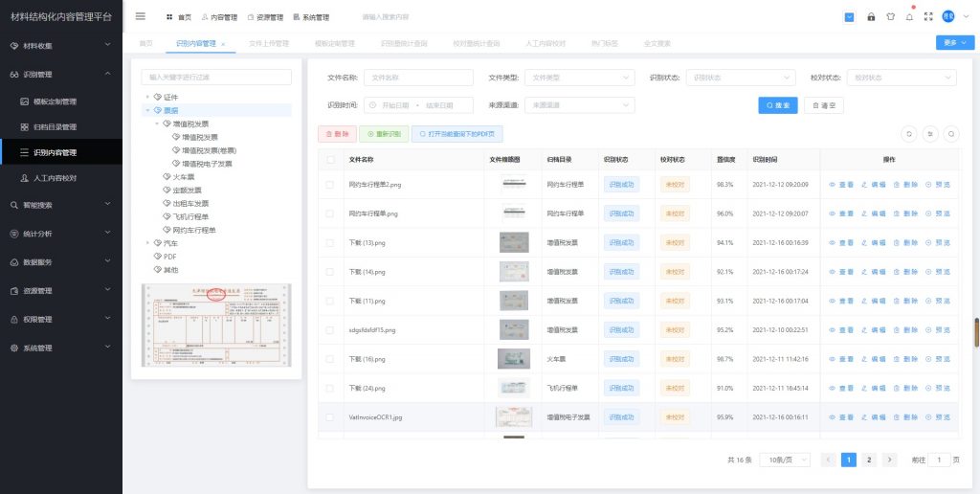Check the box for 网约车行程单2.png

tap(330, 185)
